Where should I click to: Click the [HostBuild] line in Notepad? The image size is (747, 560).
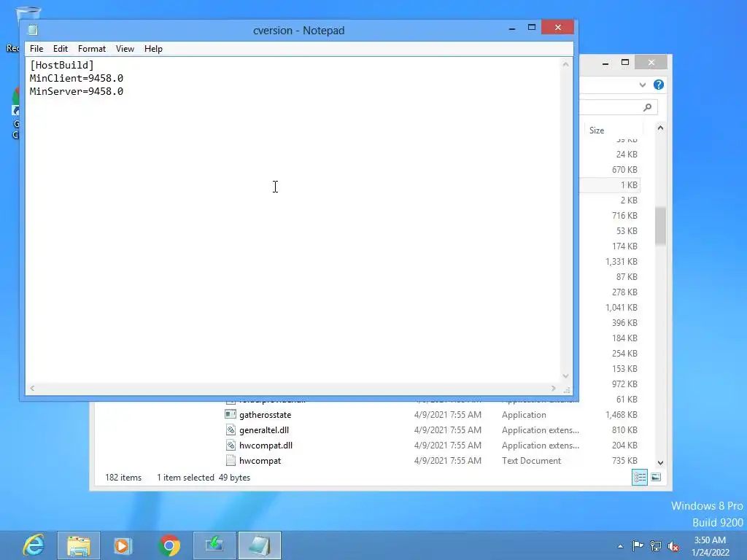61,65
